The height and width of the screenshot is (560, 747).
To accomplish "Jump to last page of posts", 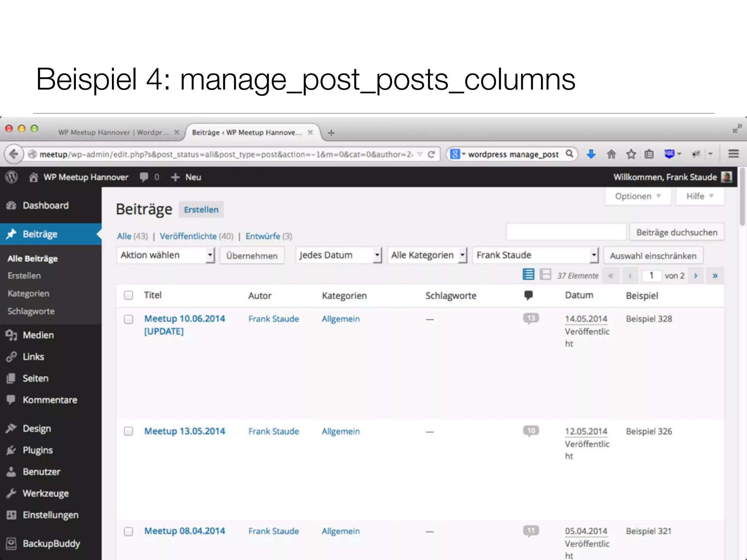I will pos(715,276).
